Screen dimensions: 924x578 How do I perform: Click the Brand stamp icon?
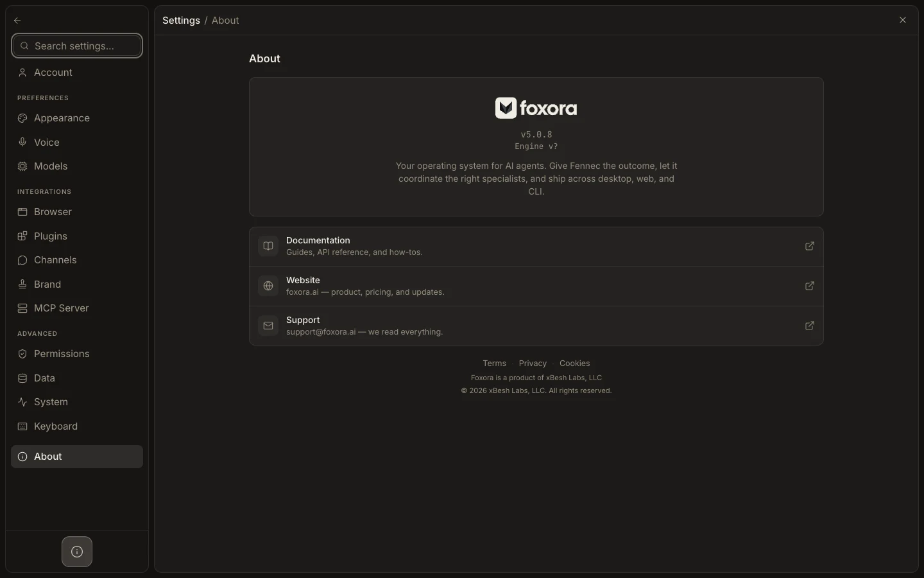click(x=22, y=284)
